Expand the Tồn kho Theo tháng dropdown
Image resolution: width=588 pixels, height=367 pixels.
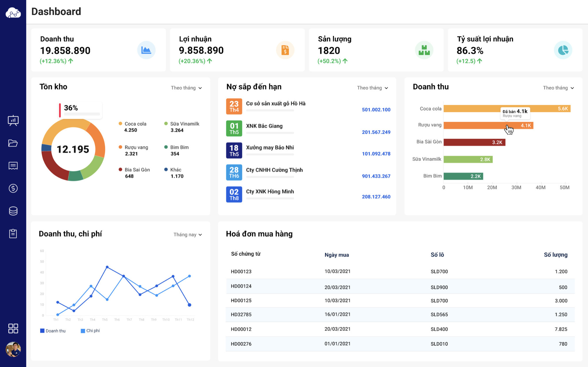point(186,88)
